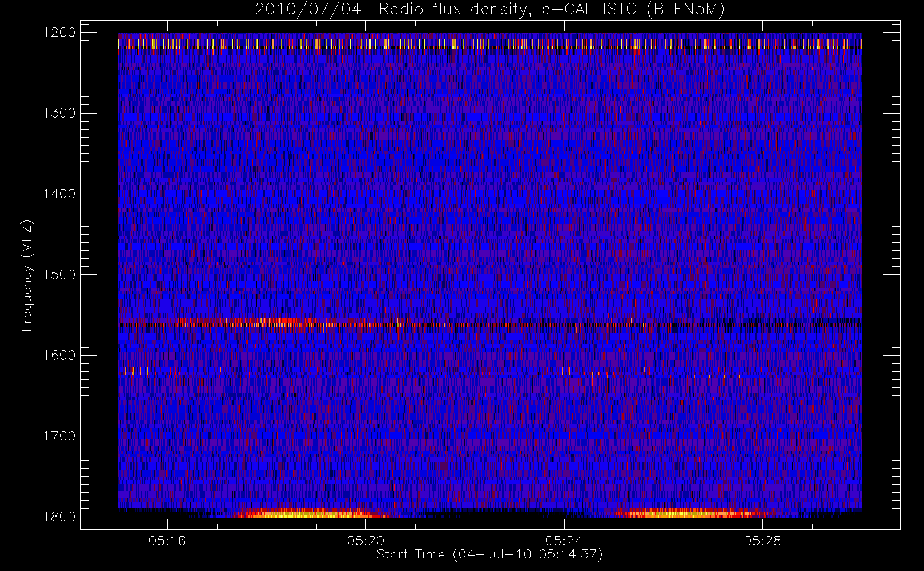Viewport: 924px width, 571px height.
Task: Click the plot title "Radio flux density, e-CALLISTO (BLEN5M)"
Action: [552, 10]
